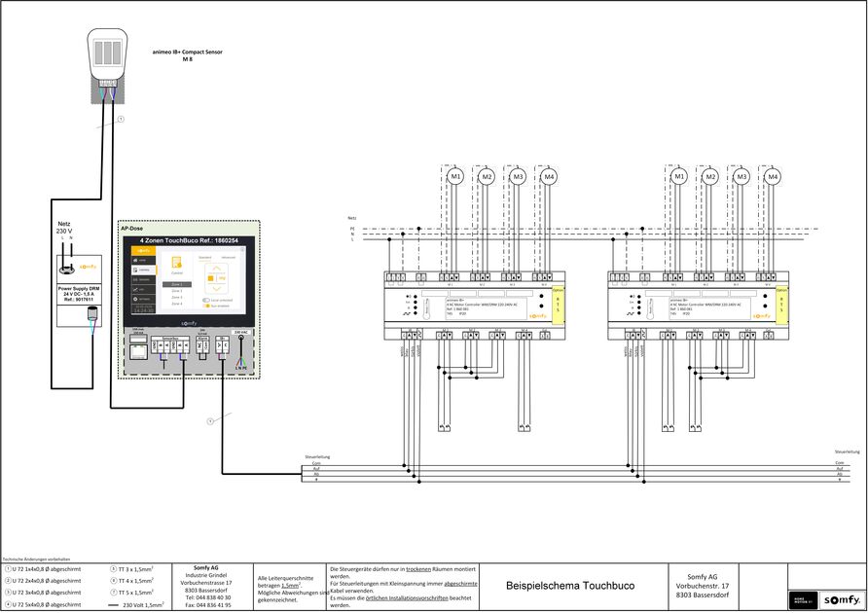Click the home icon in TouchBuco sidebar
The height and width of the screenshot is (613, 868).
tap(135, 260)
